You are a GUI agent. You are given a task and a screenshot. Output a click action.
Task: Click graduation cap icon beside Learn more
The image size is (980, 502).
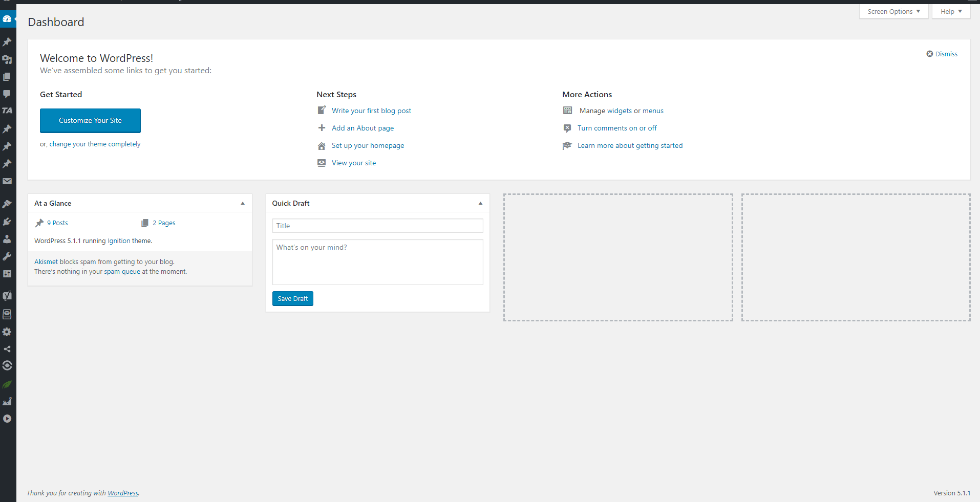567,146
